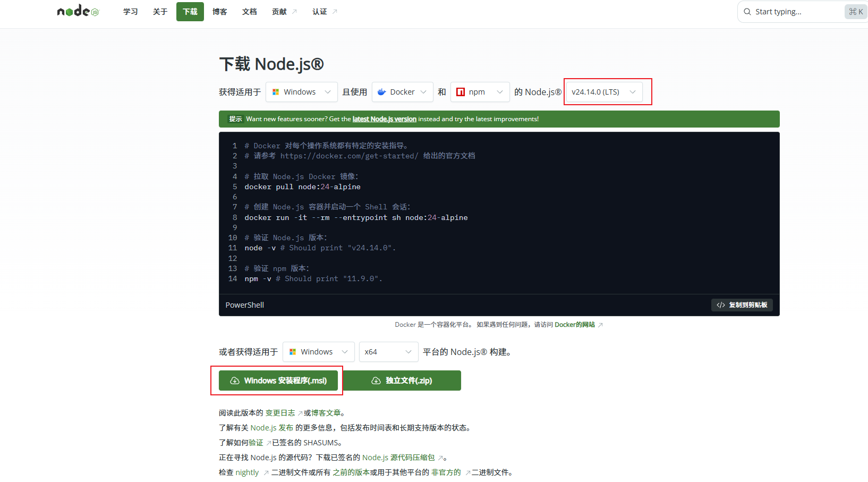Select the 下载 nav tab
This screenshot has height=482, width=868.
pos(190,12)
